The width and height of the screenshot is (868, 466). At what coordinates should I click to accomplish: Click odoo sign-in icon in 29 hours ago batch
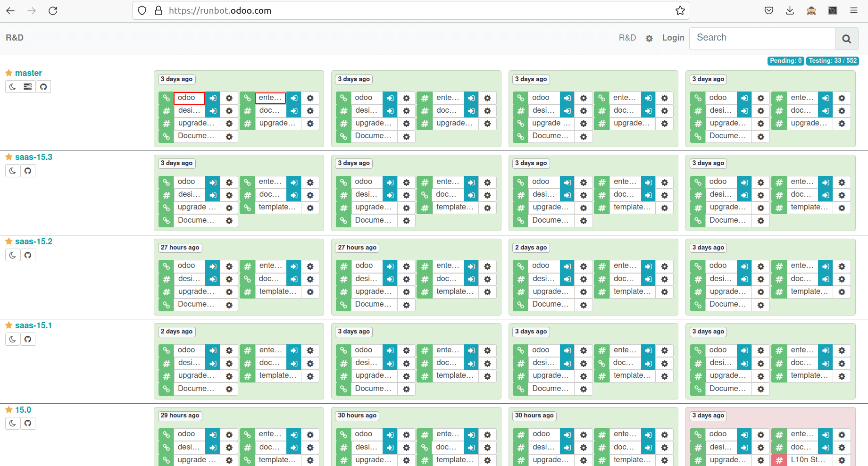tap(213, 434)
